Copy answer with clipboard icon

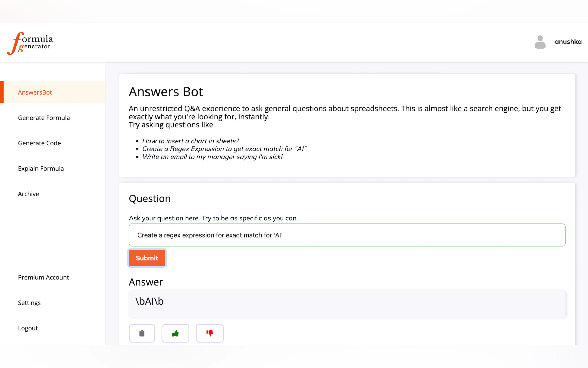point(142,333)
